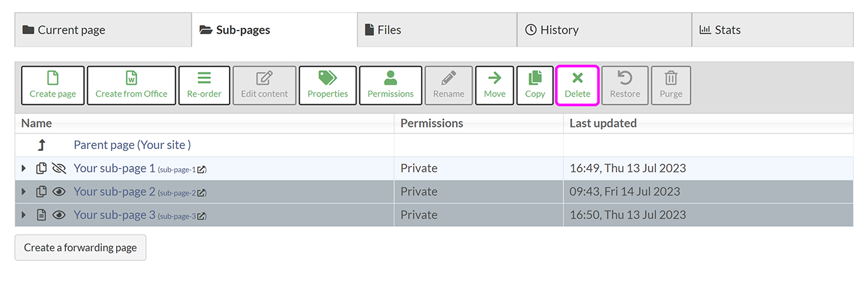868x283 pixels.
Task: Toggle visibility eye of sub-page 3
Action: (59, 215)
